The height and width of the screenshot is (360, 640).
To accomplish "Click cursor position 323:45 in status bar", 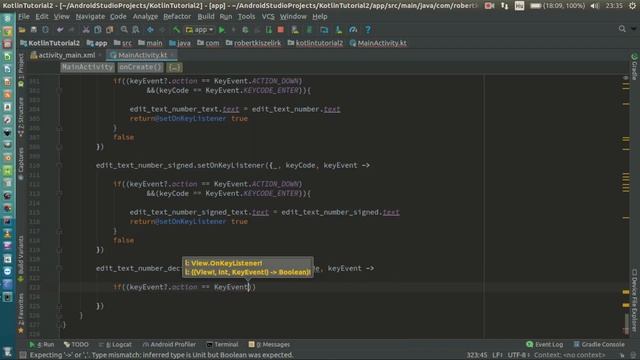I will point(477,355).
